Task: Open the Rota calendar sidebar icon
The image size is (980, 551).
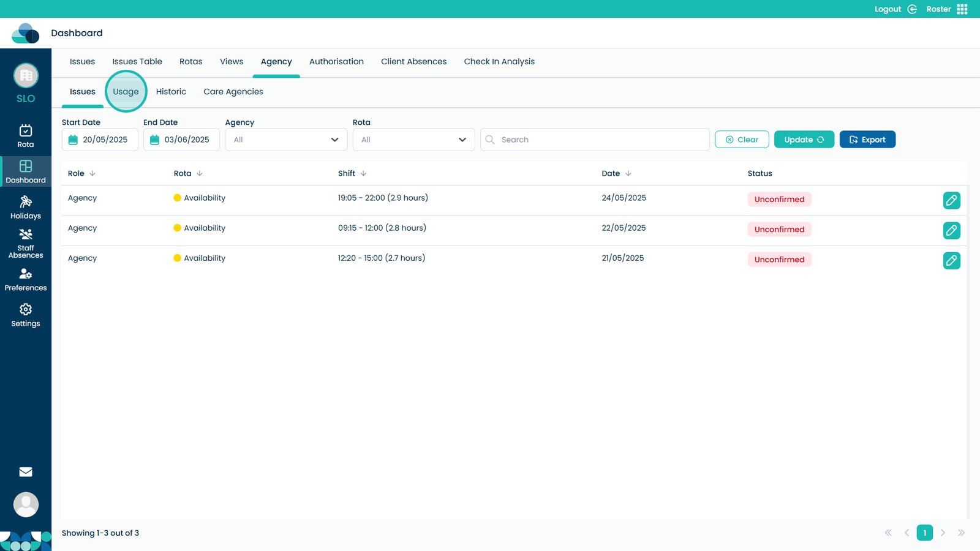Action: click(x=26, y=136)
